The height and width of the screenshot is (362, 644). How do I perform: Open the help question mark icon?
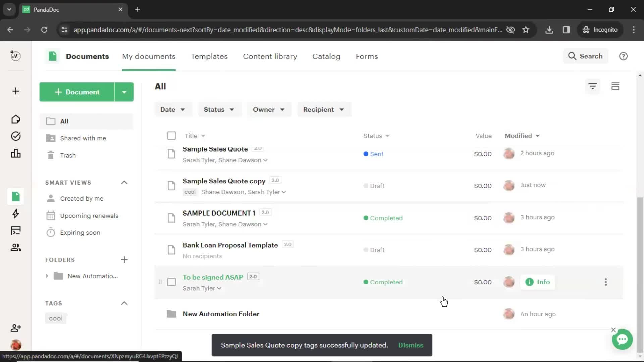coord(623,56)
